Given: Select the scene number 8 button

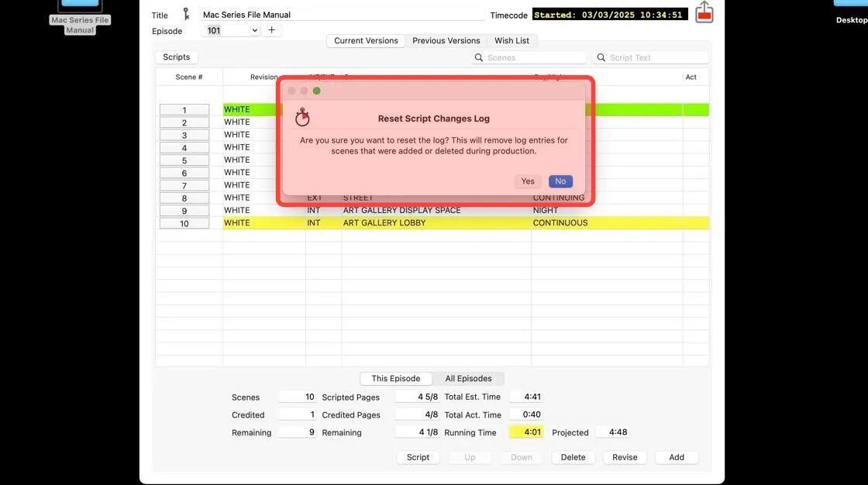Looking at the screenshot, I should (184, 198).
